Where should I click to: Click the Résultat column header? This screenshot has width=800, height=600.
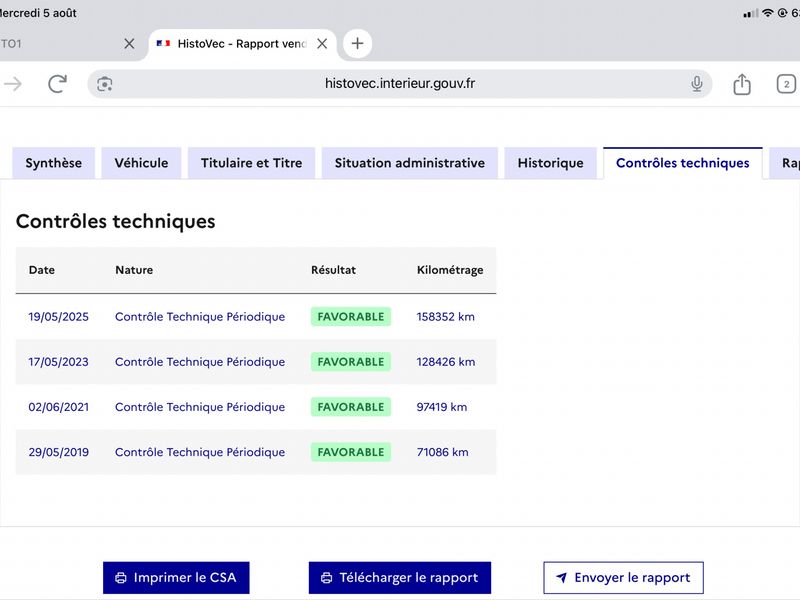(x=333, y=270)
